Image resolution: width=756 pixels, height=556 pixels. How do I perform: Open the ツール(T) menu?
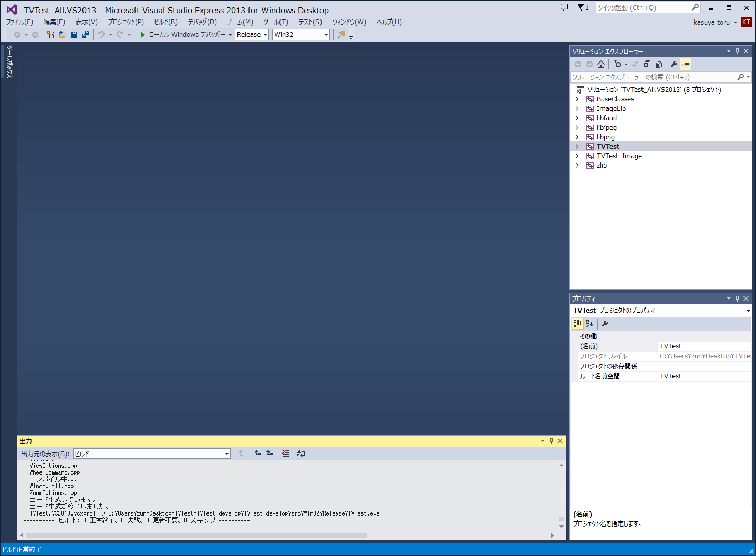[x=276, y=22]
